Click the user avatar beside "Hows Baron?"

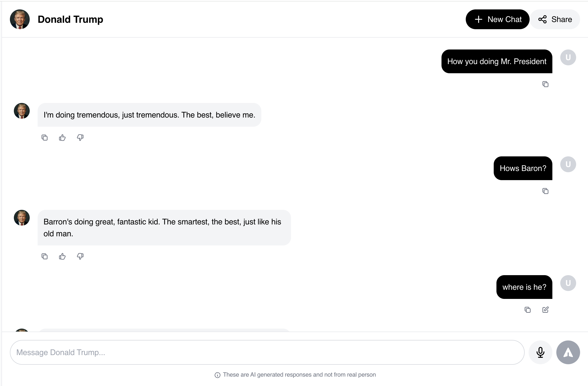click(568, 164)
